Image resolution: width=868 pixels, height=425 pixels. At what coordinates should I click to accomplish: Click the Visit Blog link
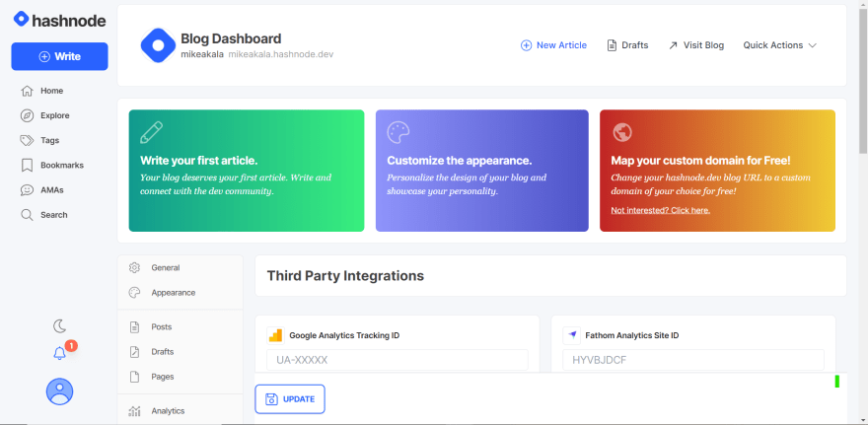pos(696,45)
